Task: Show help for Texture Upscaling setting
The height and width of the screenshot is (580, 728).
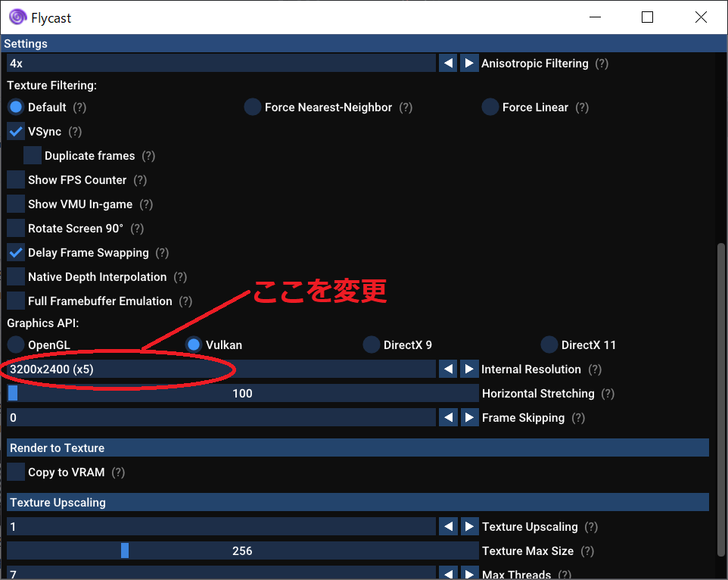Action: pos(591,526)
